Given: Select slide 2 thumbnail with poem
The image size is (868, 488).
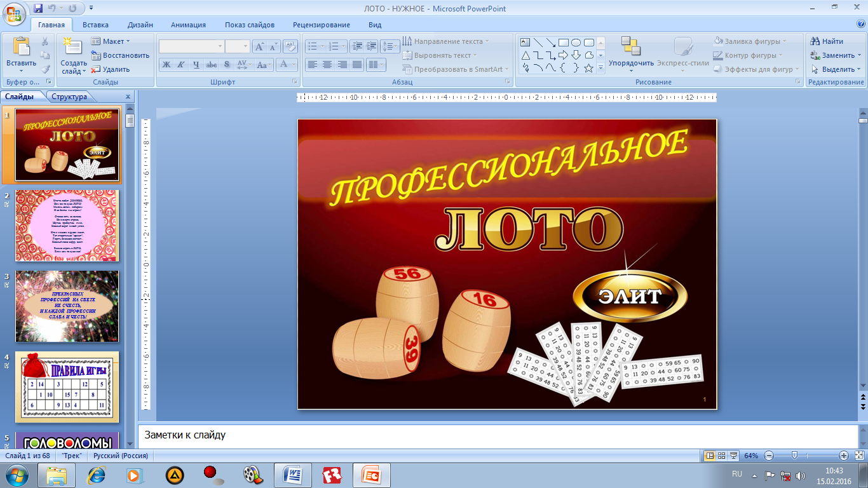Looking at the screenshot, I should (x=67, y=226).
